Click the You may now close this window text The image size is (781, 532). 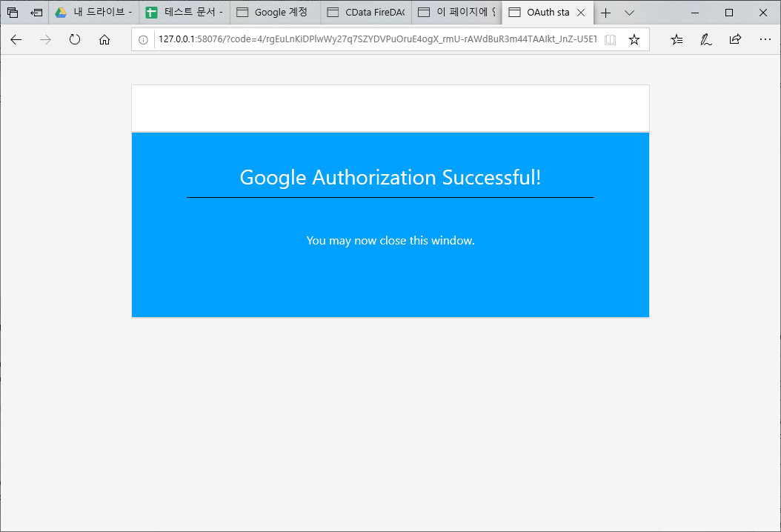[x=390, y=241]
